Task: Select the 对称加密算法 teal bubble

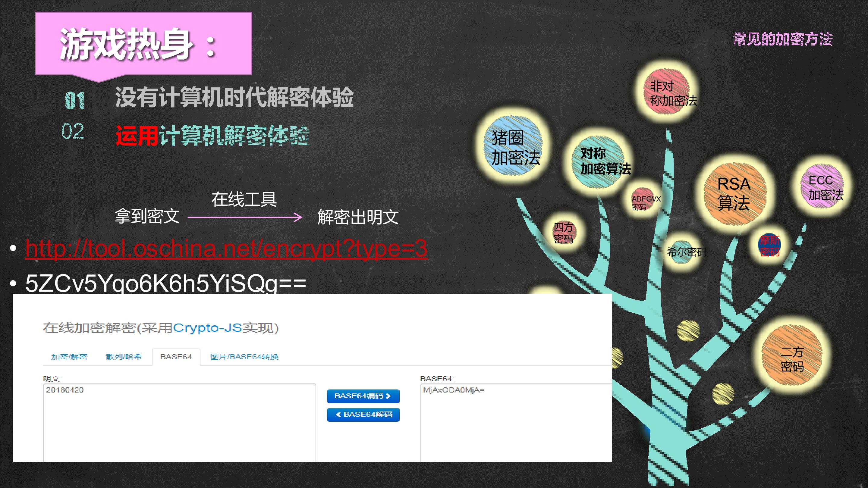Action: coord(598,162)
